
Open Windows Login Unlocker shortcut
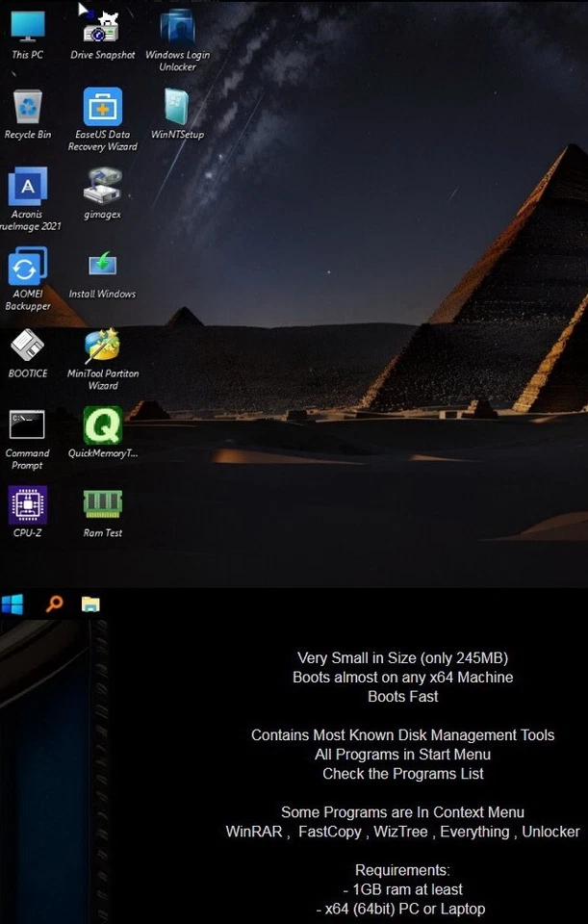click(177, 40)
